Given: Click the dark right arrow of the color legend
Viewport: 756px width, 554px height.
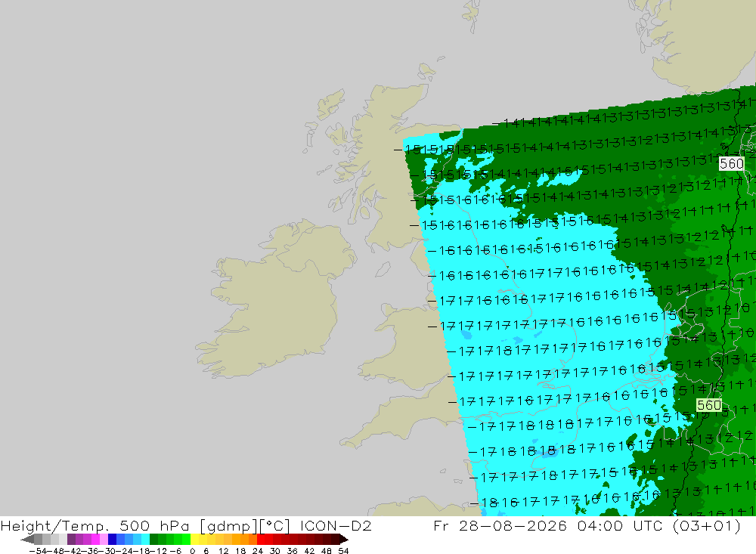Looking at the screenshot, I should (343, 539).
